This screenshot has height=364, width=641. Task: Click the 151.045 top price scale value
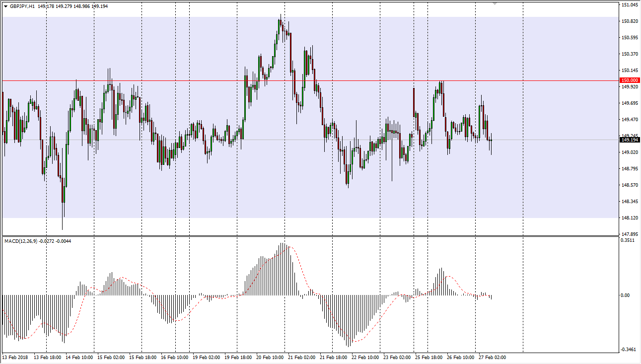tap(629, 5)
